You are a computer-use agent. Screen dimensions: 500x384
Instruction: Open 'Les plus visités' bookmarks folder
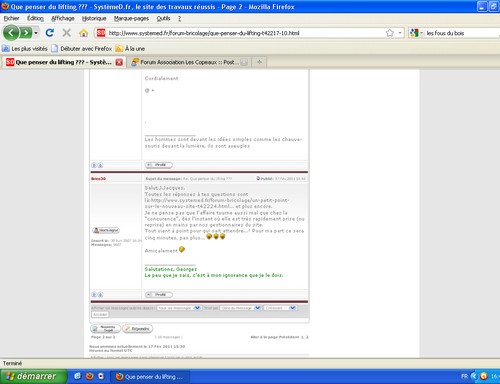(25, 49)
